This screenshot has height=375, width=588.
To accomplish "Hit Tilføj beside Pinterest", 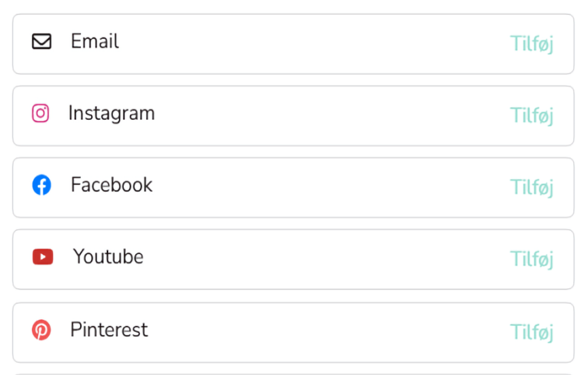I will [x=532, y=332].
